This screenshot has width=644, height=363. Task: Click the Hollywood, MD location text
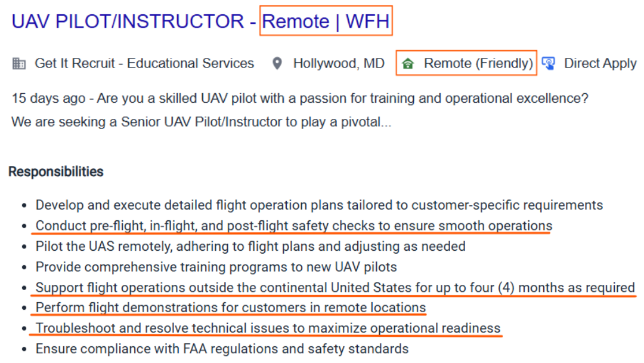339,63
